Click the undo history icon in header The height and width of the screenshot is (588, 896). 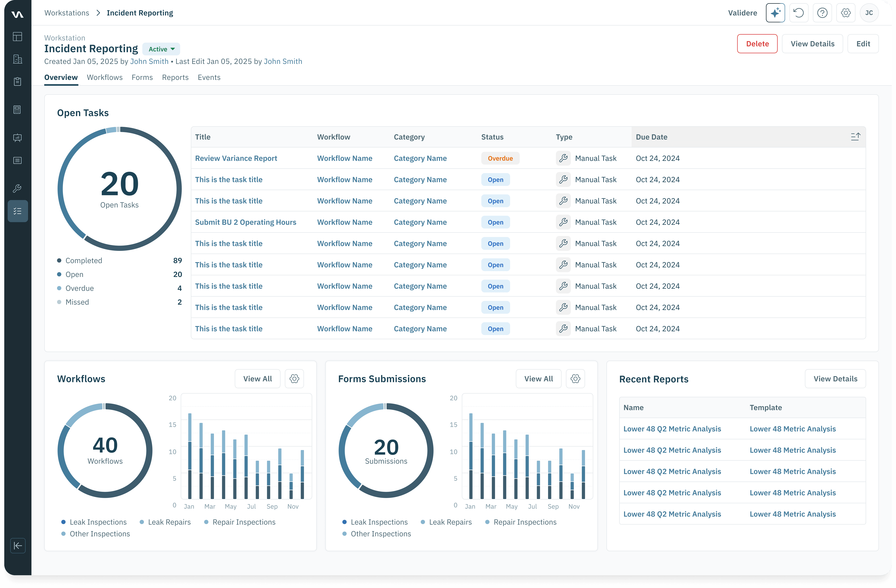(798, 13)
